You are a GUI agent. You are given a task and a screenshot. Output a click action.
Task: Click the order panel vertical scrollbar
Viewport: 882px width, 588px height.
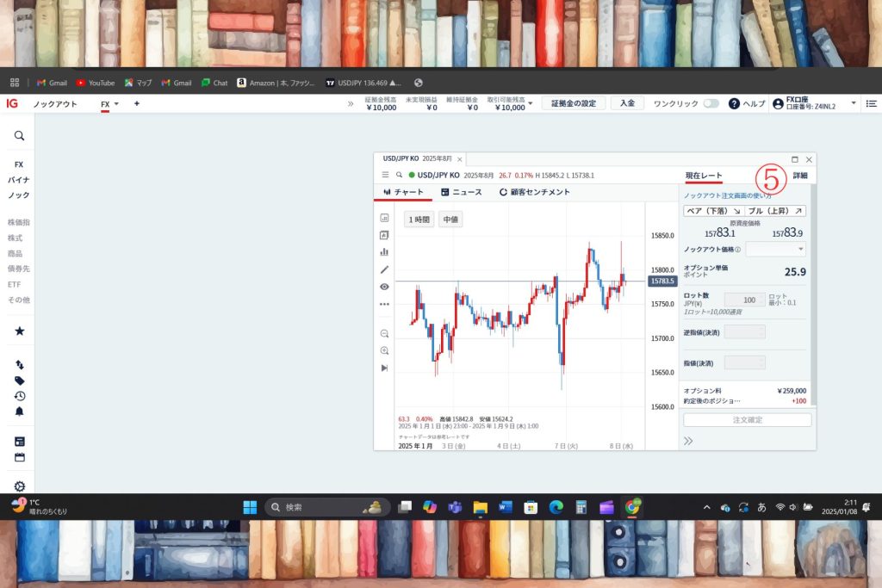tap(813, 293)
